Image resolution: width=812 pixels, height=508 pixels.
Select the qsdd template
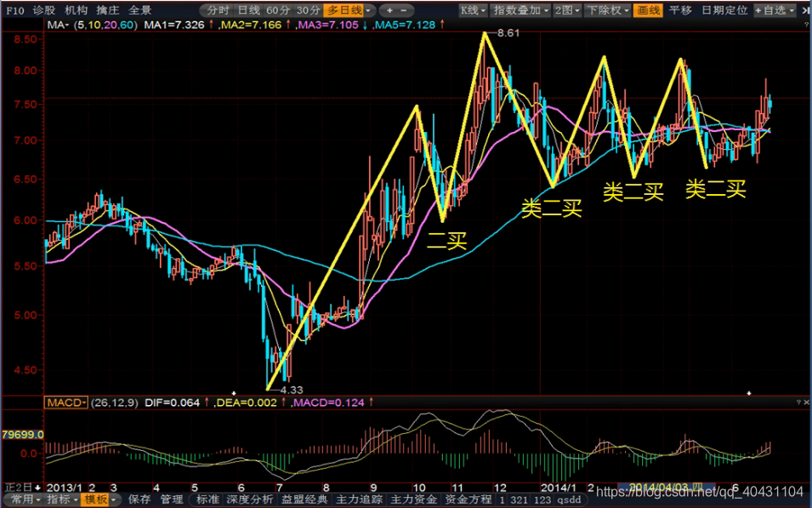(x=569, y=499)
